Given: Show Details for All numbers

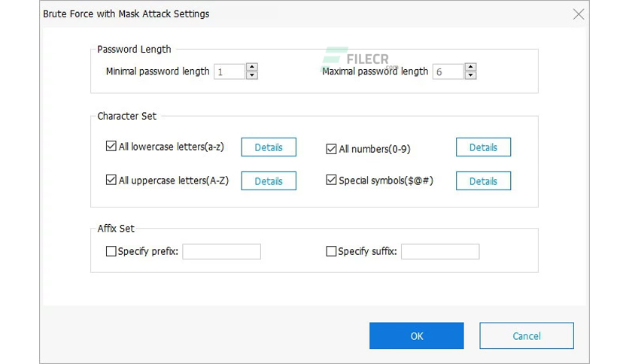Looking at the screenshot, I should click(x=483, y=147).
